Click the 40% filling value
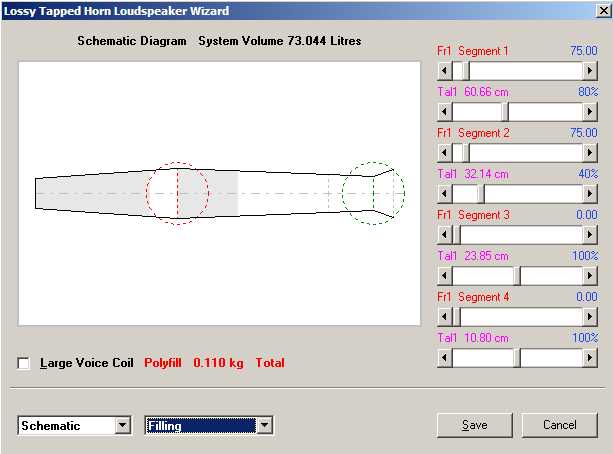613x454 pixels. click(x=588, y=174)
